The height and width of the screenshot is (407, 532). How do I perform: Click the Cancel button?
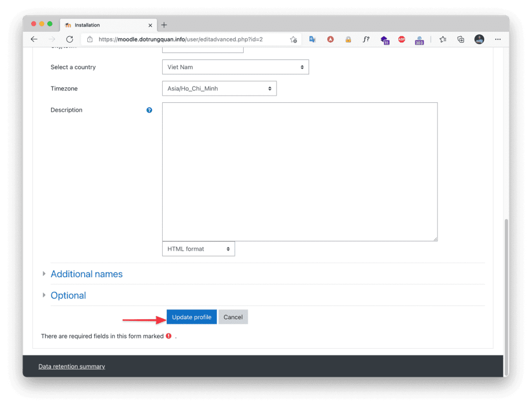point(233,317)
